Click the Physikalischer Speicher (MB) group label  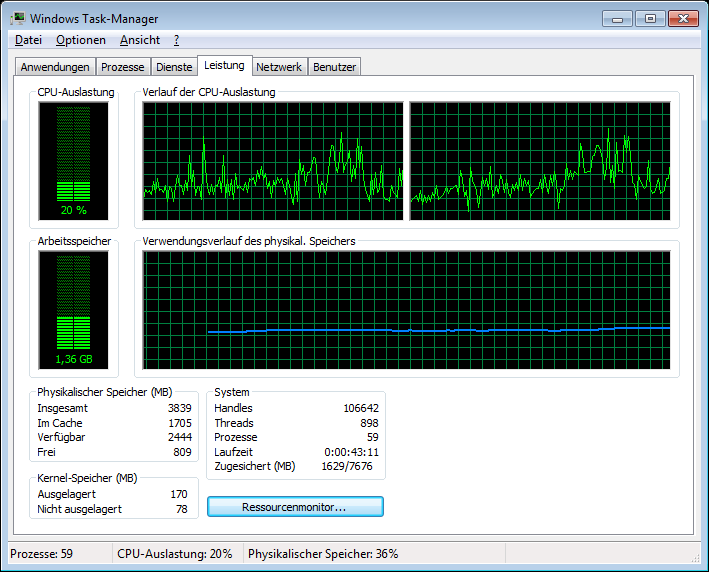105,392
